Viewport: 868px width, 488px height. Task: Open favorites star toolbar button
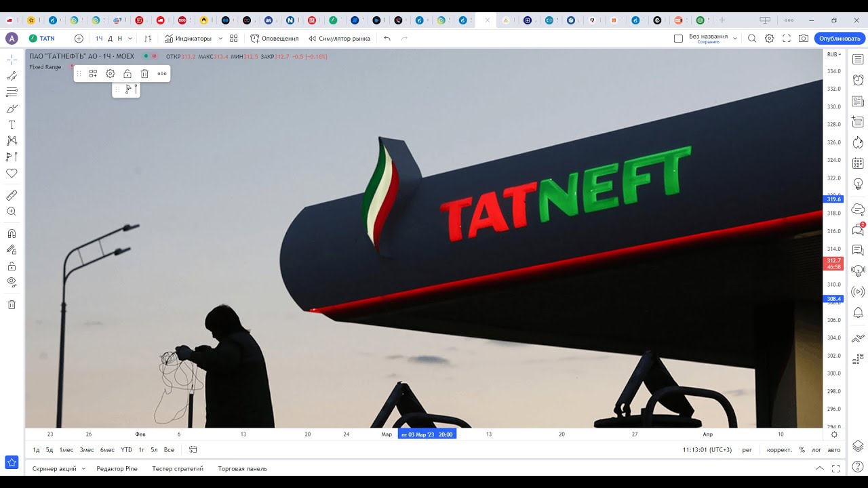pyautogui.click(x=12, y=462)
